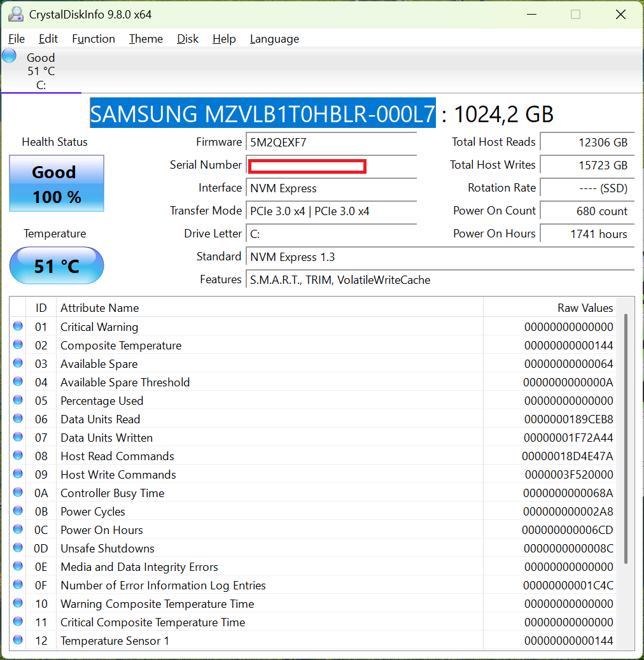Click the Attribute Name column header
The width and height of the screenshot is (644, 660).
270,307
